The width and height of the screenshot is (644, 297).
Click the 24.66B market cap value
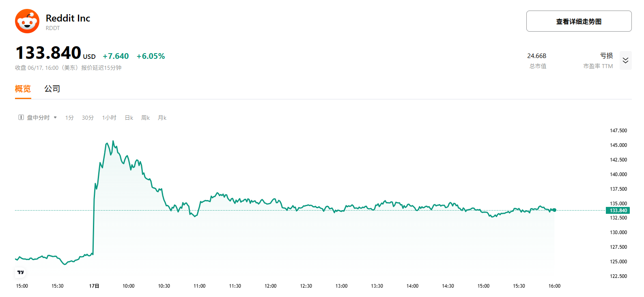click(x=536, y=56)
